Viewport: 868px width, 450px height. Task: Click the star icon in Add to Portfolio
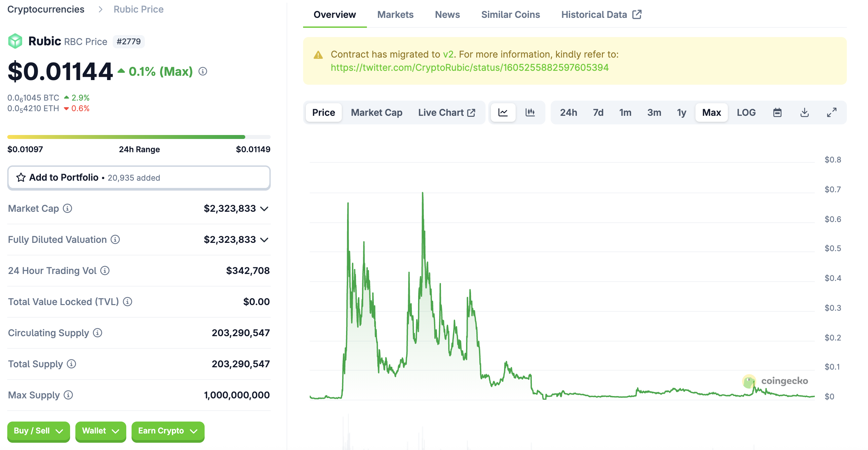point(21,177)
